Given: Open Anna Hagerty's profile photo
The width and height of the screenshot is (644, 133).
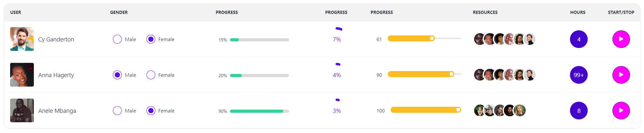Looking at the screenshot, I should tap(22, 75).
